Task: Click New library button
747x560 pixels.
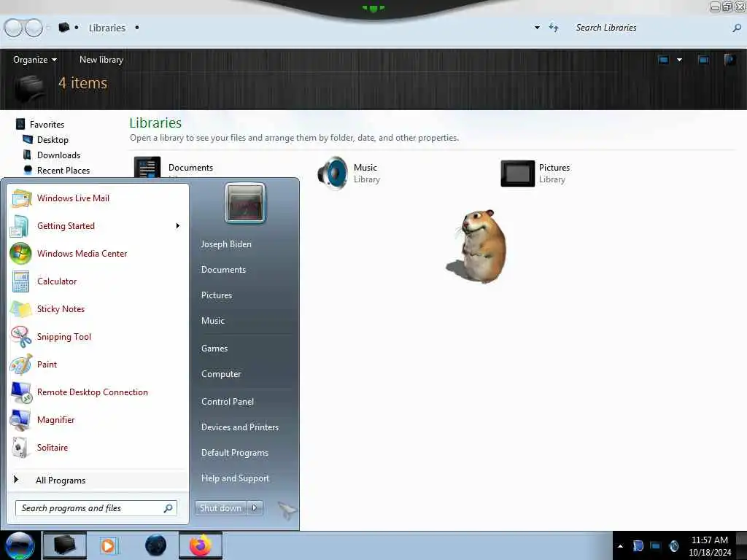Action: (101, 60)
